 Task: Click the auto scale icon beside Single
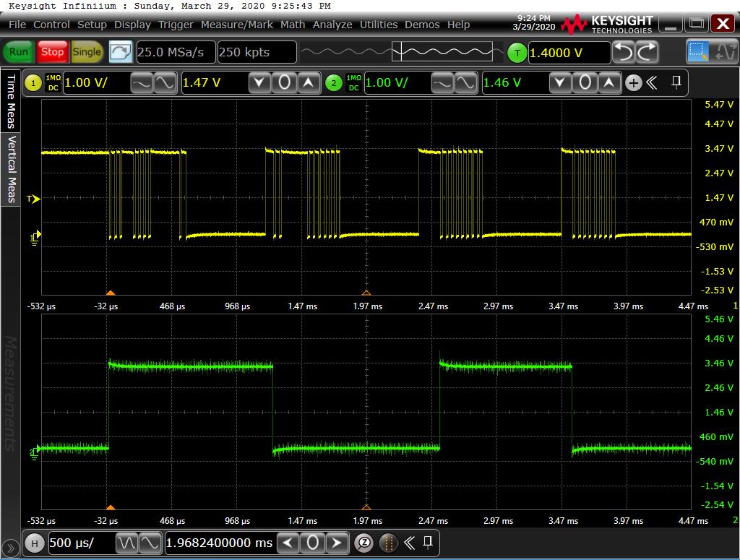tap(121, 52)
